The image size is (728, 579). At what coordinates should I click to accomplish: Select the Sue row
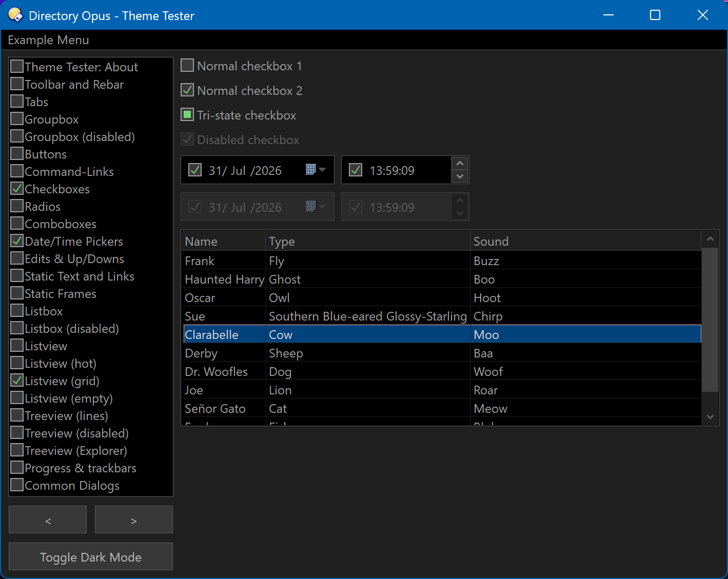[441, 316]
